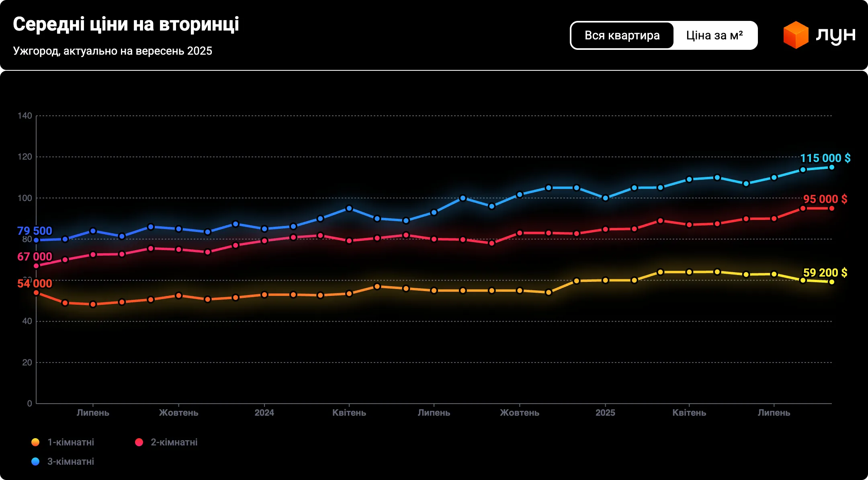Switch to 'Ціна за м²' view

coord(714,35)
